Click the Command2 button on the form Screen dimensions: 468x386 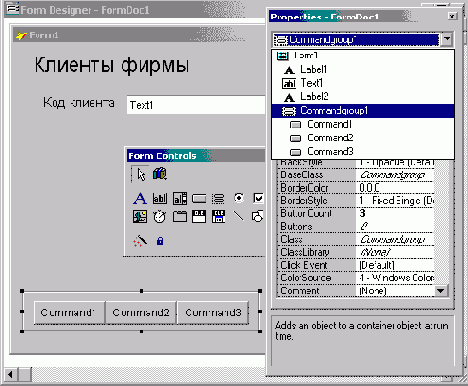pyautogui.click(x=141, y=313)
